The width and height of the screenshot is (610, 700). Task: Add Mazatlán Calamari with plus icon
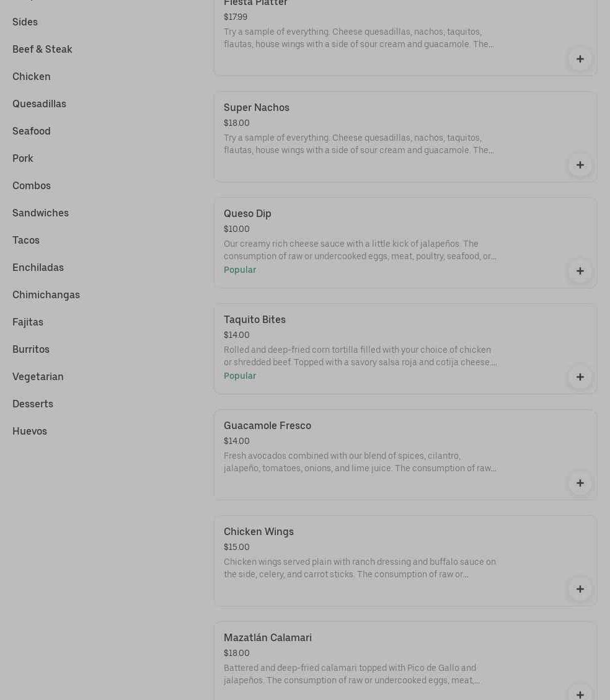coord(580,694)
